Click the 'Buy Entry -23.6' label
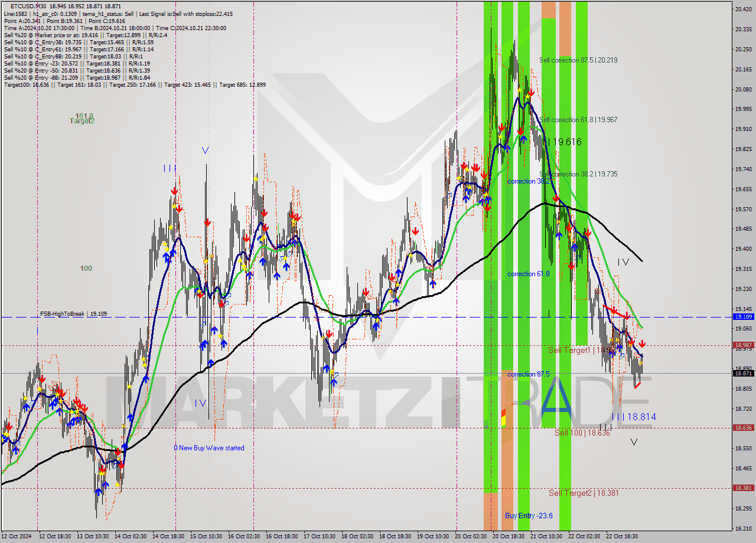756x543 pixels. 529,515
